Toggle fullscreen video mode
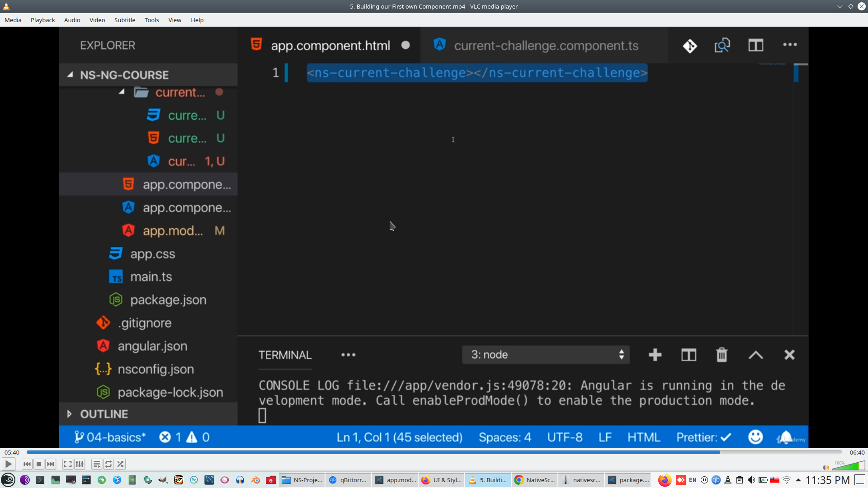This screenshot has width=868, height=488. click(x=67, y=464)
